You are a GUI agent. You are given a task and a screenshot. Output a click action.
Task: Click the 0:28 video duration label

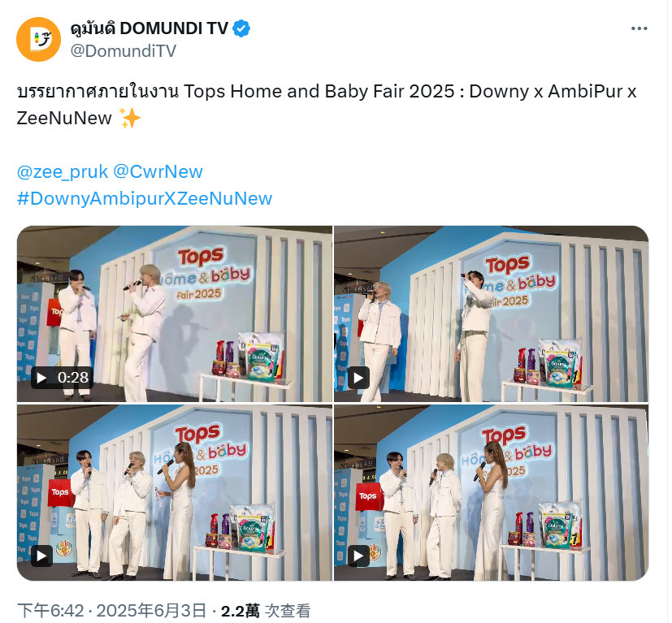click(73, 378)
